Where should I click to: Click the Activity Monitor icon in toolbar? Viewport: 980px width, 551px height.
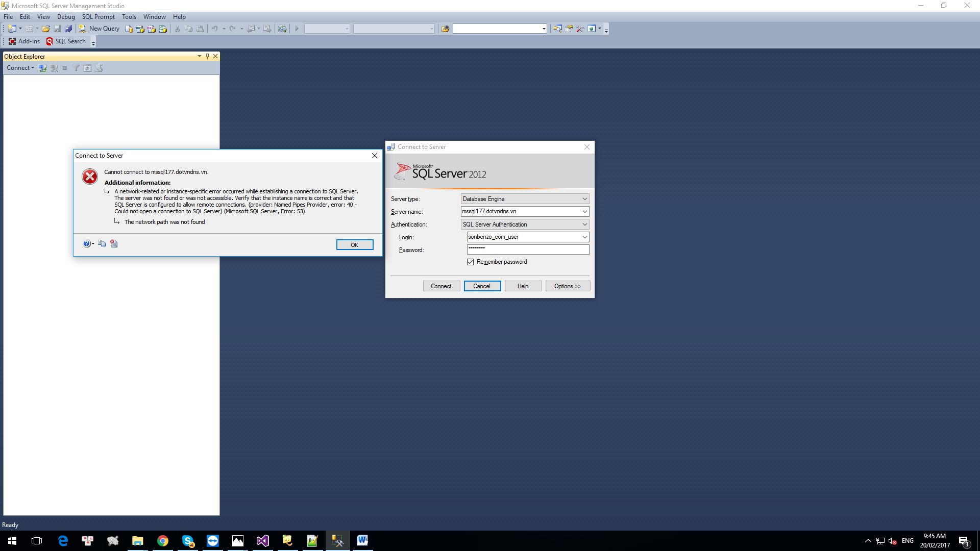[282, 29]
